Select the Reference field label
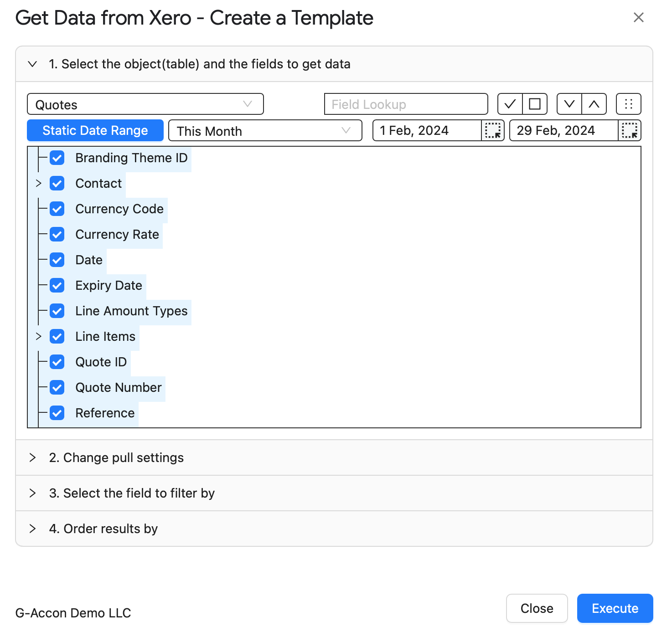The height and width of the screenshot is (637, 672). tap(105, 413)
